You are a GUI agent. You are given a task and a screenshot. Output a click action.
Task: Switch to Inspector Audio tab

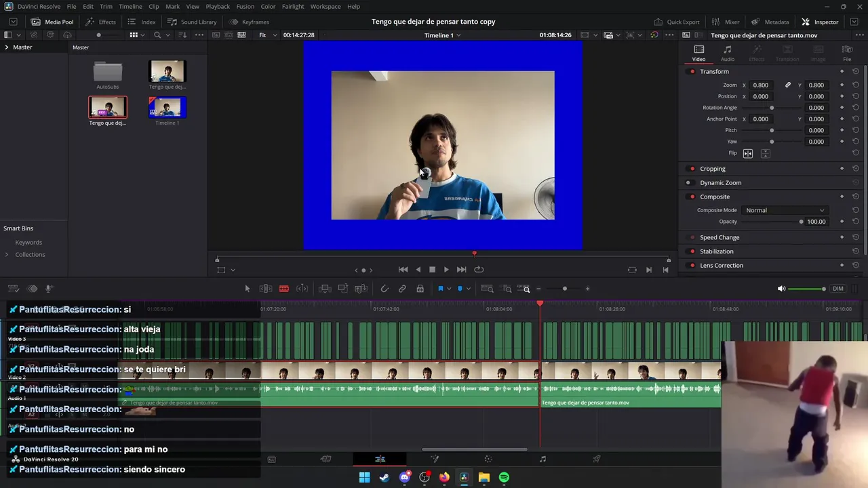(727, 53)
